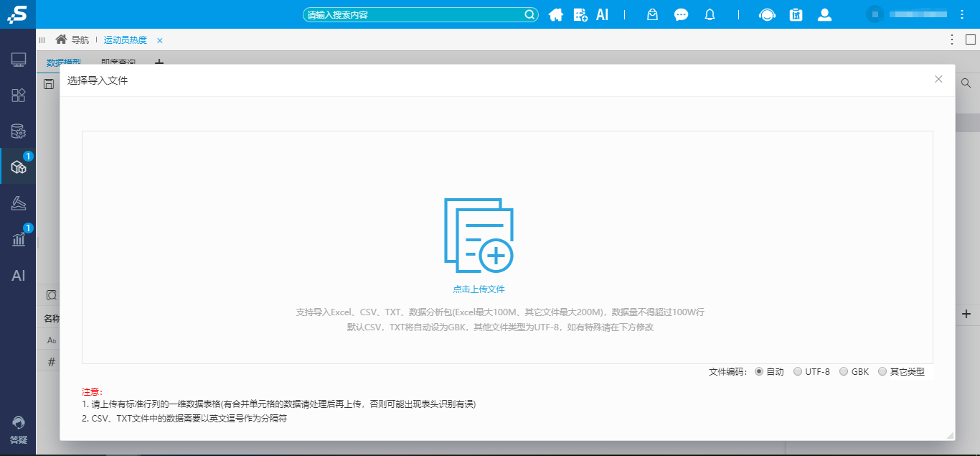The height and width of the screenshot is (456, 980).
Task: Open the shopping bag icon
Action: (x=652, y=14)
